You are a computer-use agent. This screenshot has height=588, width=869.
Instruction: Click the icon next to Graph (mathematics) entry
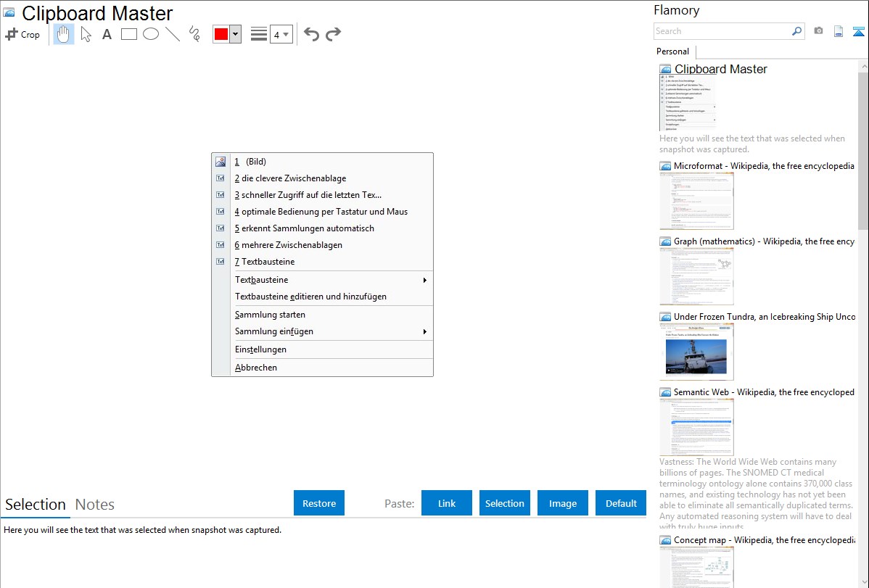tap(665, 241)
